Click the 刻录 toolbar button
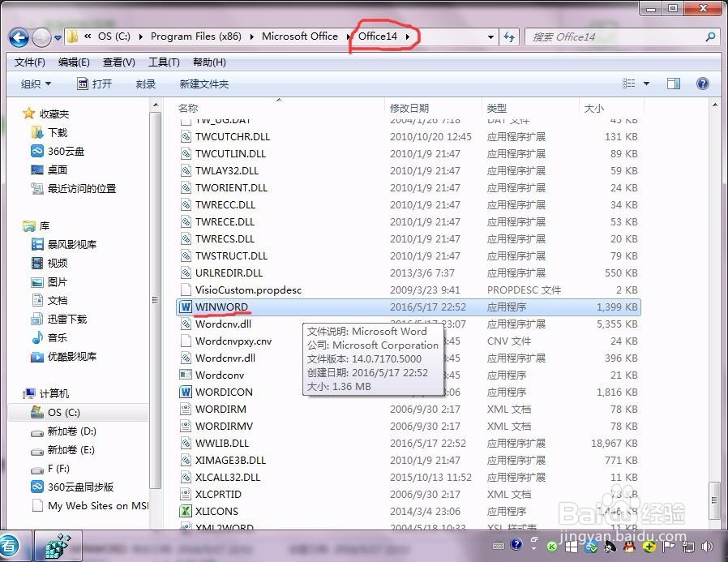The width and height of the screenshot is (728, 562). (146, 84)
